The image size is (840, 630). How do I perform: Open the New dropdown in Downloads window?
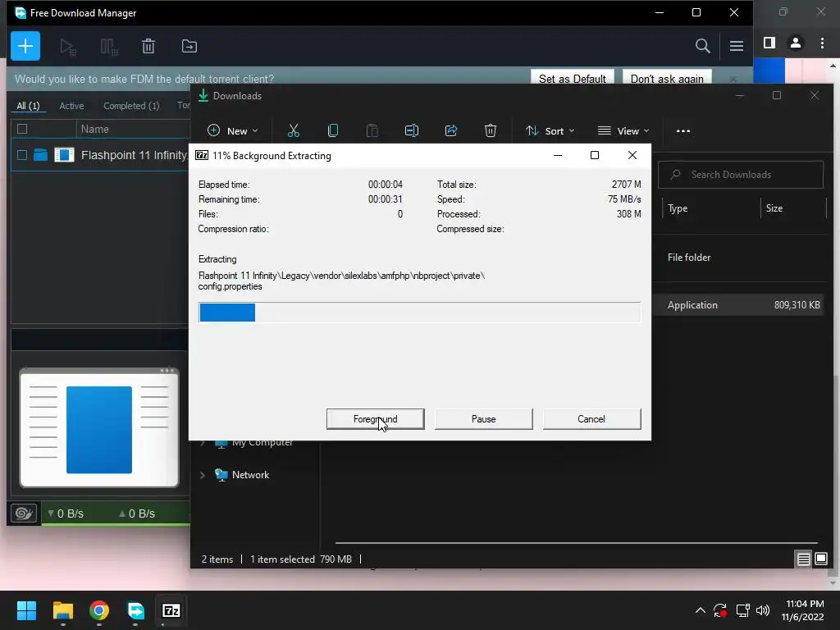tap(232, 130)
